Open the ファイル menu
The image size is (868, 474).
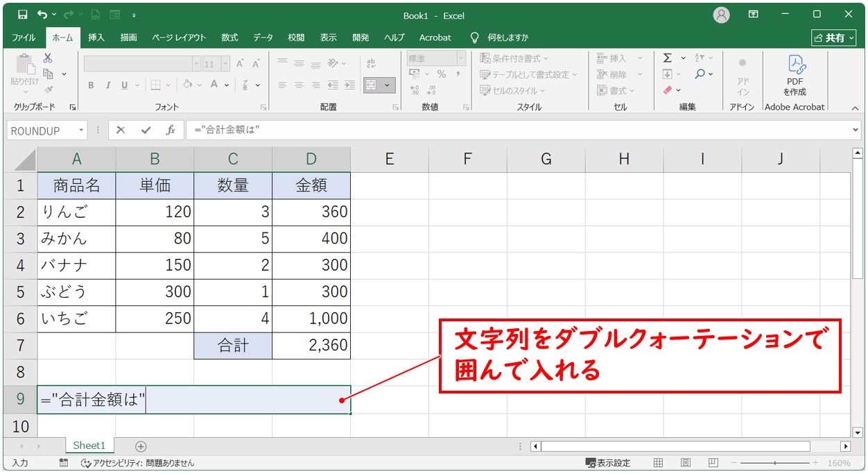23,37
